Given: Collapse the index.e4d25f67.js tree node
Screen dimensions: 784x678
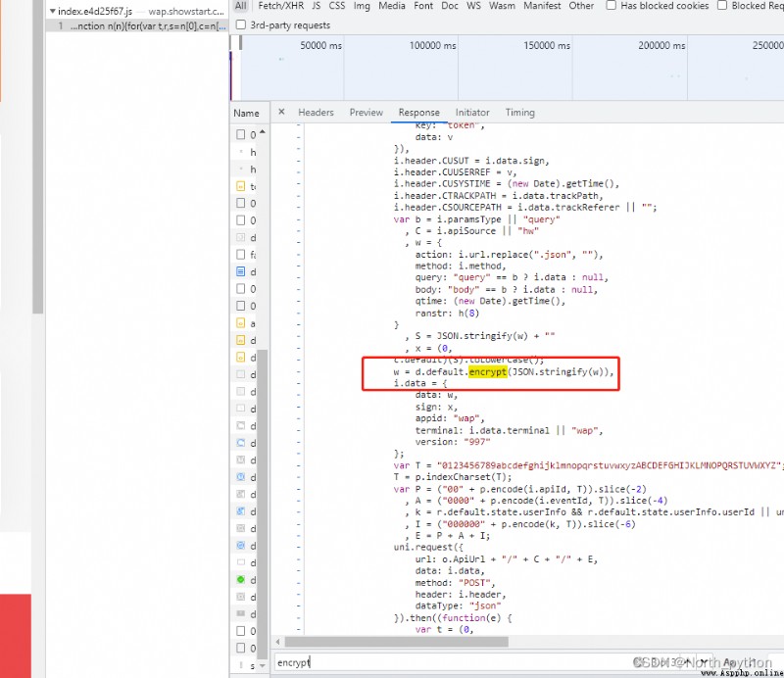Looking at the screenshot, I should coord(52,11).
